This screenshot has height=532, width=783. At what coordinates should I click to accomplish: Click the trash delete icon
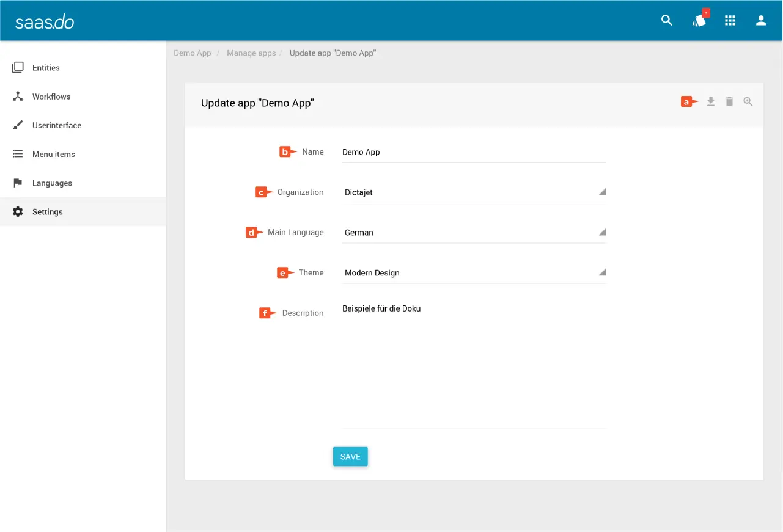point(729,102)
